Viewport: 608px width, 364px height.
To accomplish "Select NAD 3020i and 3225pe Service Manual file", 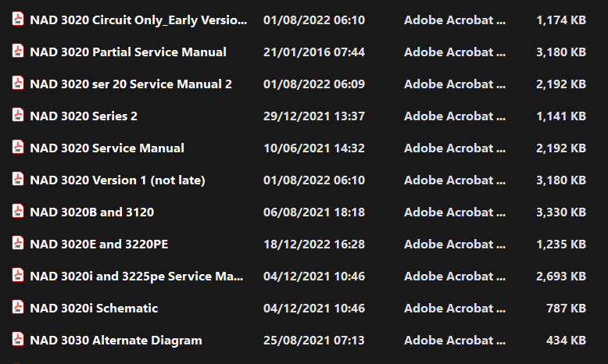I will pos(137,277).
